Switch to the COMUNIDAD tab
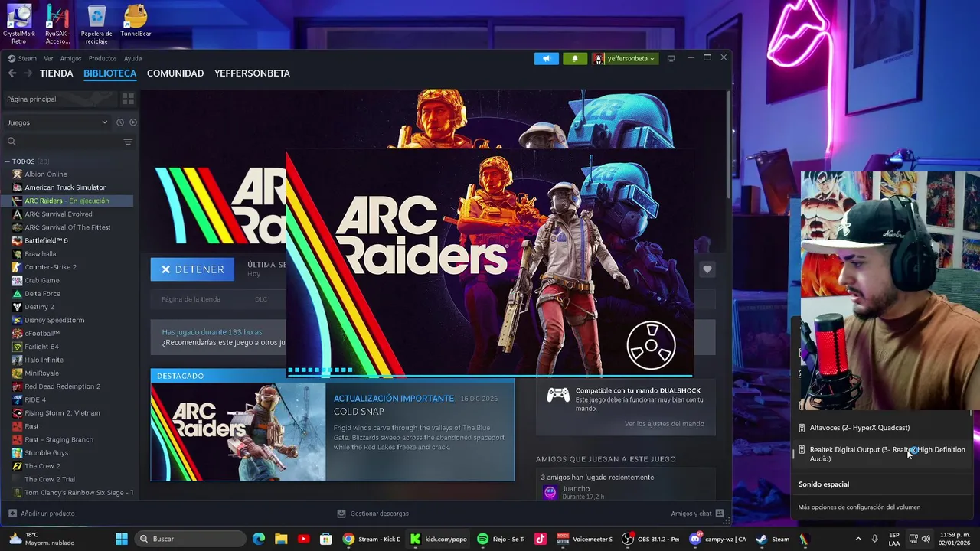This screenshot has height=551, width=980. [x=175, y=73]
